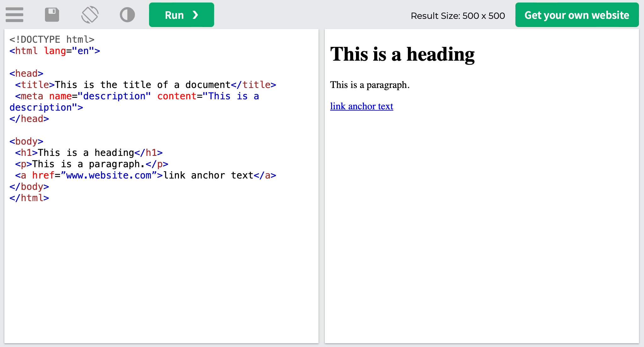
Task: Click the paragraph text in the result pane
Action: point(369,84)
